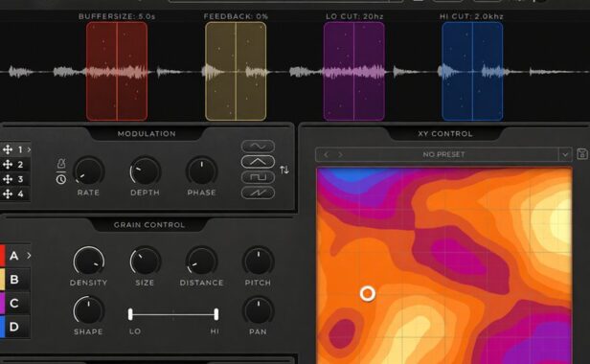Screen dimensions: 590x364
Task: Click the Rate knob
Action: [x=88, y=171]
